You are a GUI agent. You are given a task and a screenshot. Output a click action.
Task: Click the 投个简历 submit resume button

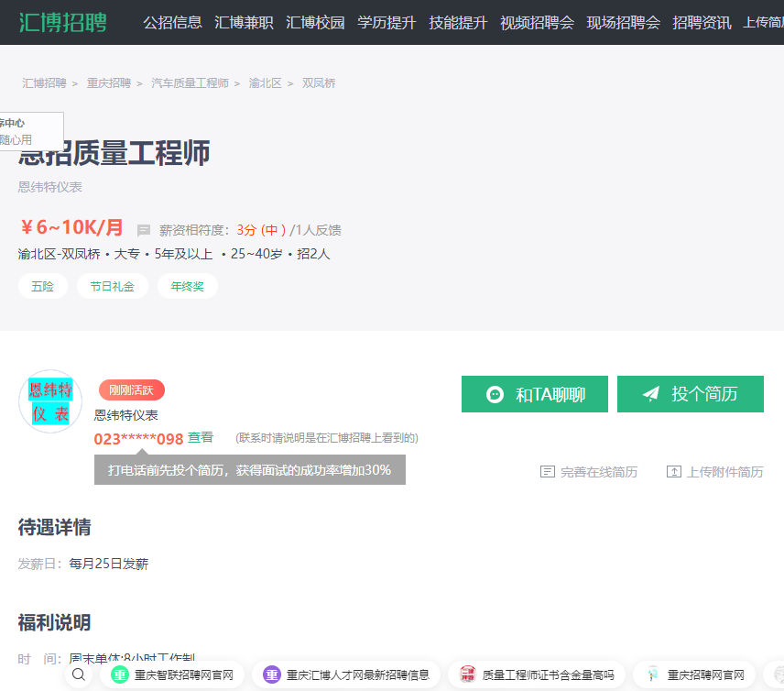click(691, 394)
